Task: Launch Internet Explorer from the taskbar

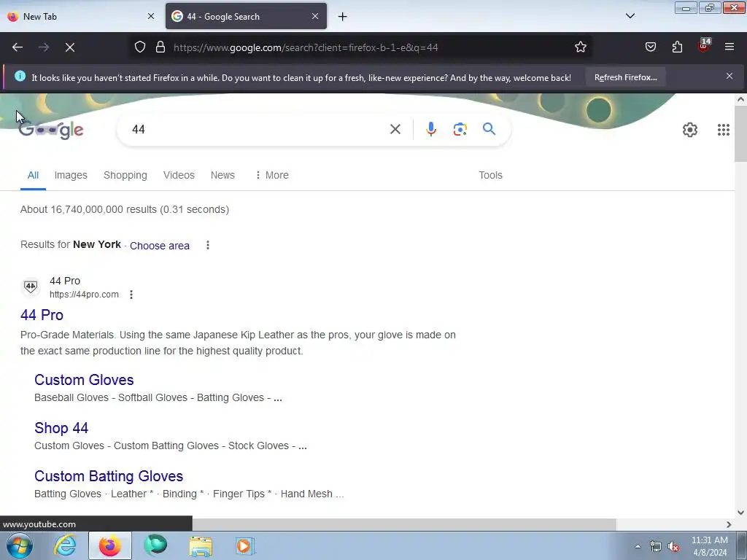Action: click(65, 545)
